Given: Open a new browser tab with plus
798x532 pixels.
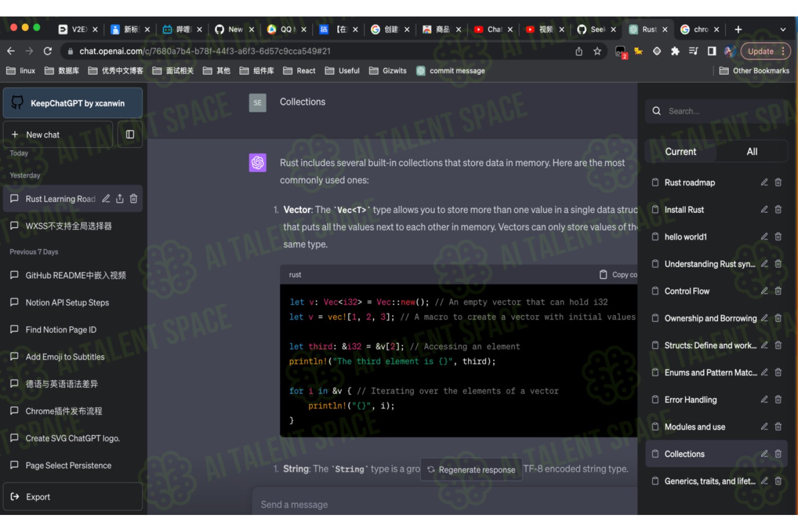Looking at the screenshot, I should tap(738, 30).
